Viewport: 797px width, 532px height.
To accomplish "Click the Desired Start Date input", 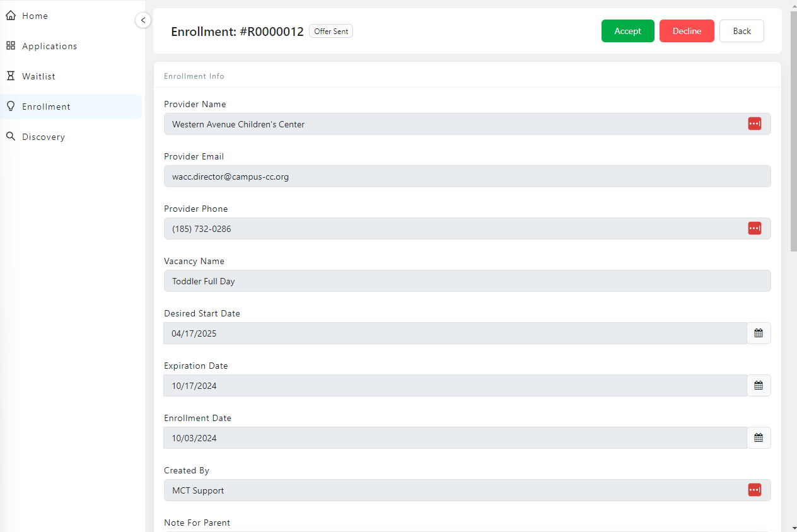I will coord(455,333).
